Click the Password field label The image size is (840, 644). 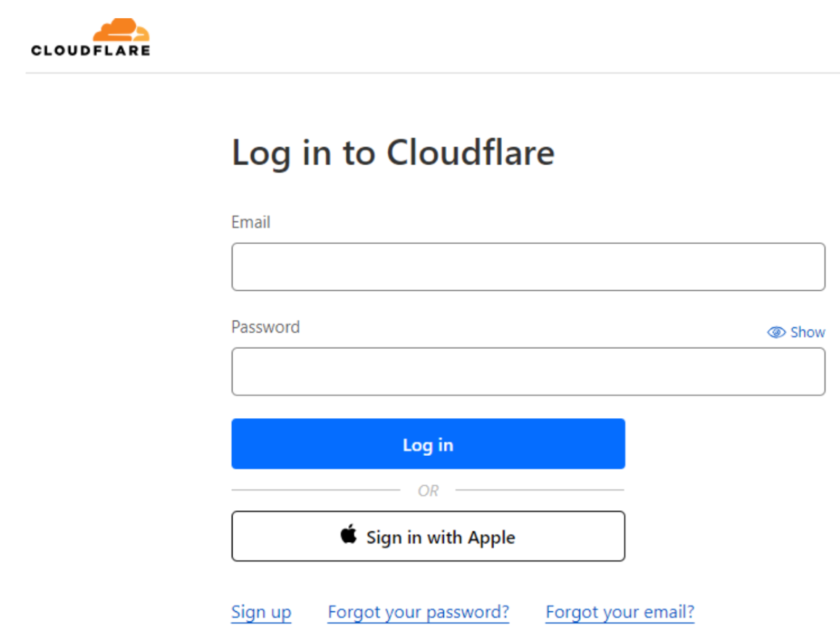click(x=265, y=327)
